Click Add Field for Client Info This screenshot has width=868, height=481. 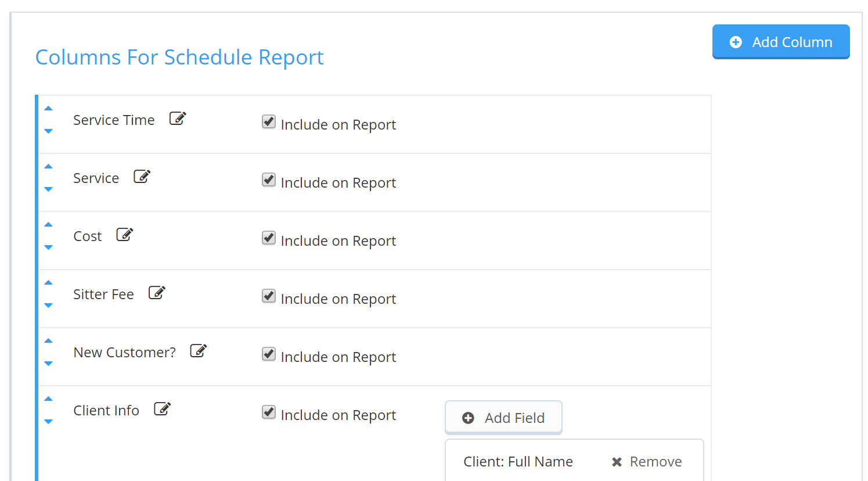tap(503, 418)
